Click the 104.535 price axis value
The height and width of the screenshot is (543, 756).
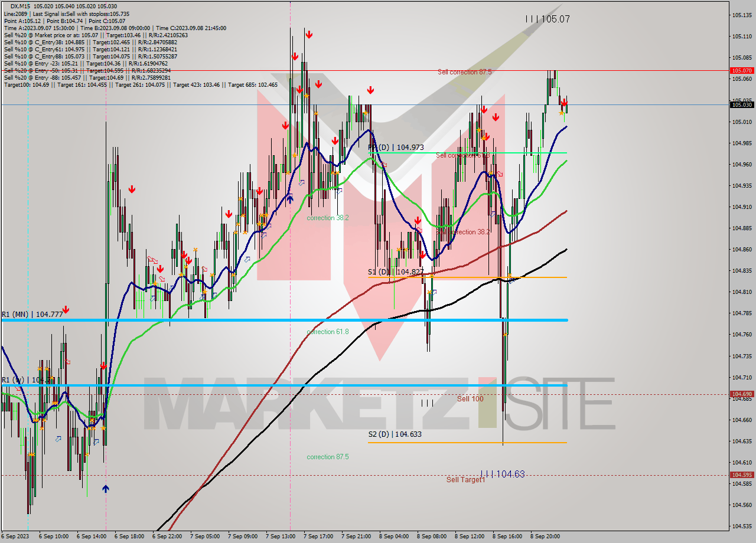(x=742, y=526)
